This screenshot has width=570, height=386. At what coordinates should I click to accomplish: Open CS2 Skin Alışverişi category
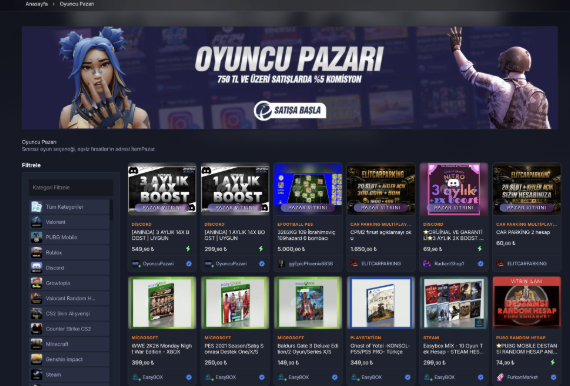69,313
